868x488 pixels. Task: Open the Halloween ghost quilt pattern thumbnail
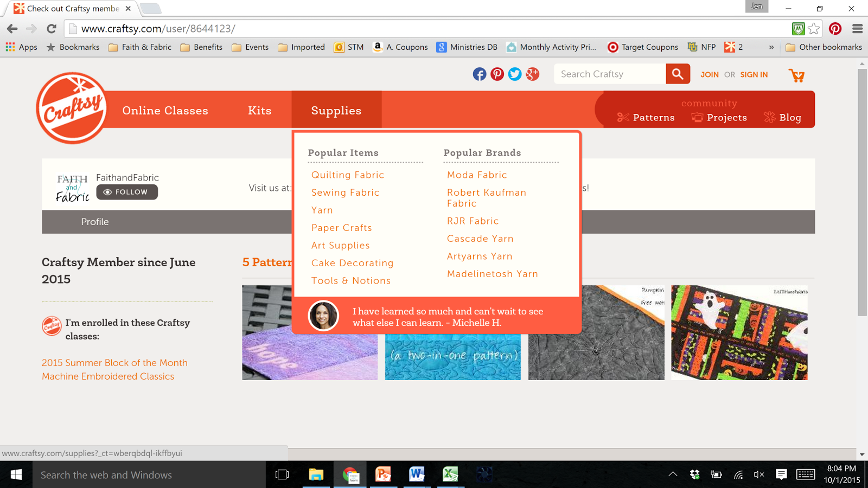click(x=739, y=332)
